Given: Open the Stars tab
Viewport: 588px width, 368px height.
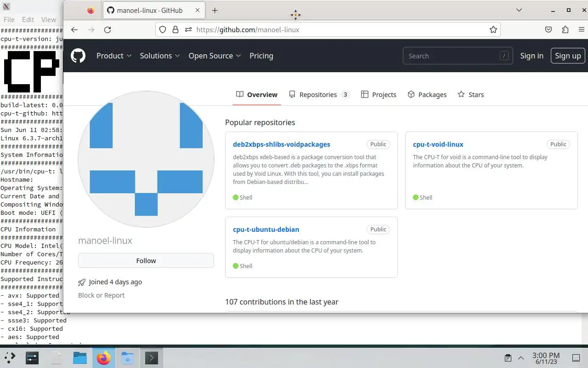Looking at the screenshot, I should coord(471,94).
